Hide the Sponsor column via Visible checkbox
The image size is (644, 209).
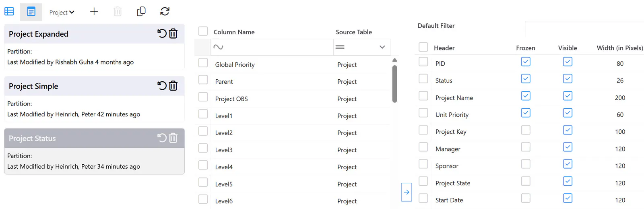pyautogui.click(x=568, y=164)
